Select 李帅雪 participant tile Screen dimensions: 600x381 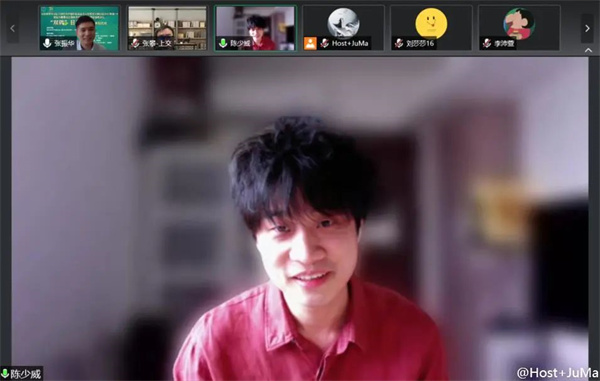pyautogui.click(x=519, y=28)
